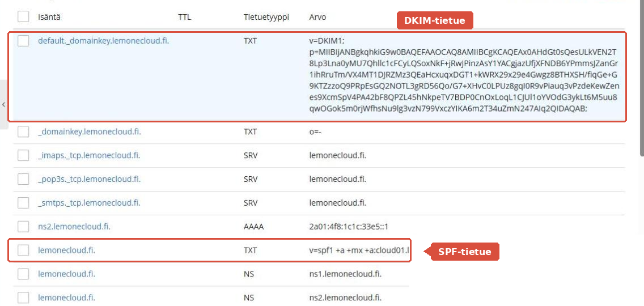Screen dimensions: 644x306
Task: Open the _domainkey.lemonecloud.fi. record link
Action: click(90, 132)
